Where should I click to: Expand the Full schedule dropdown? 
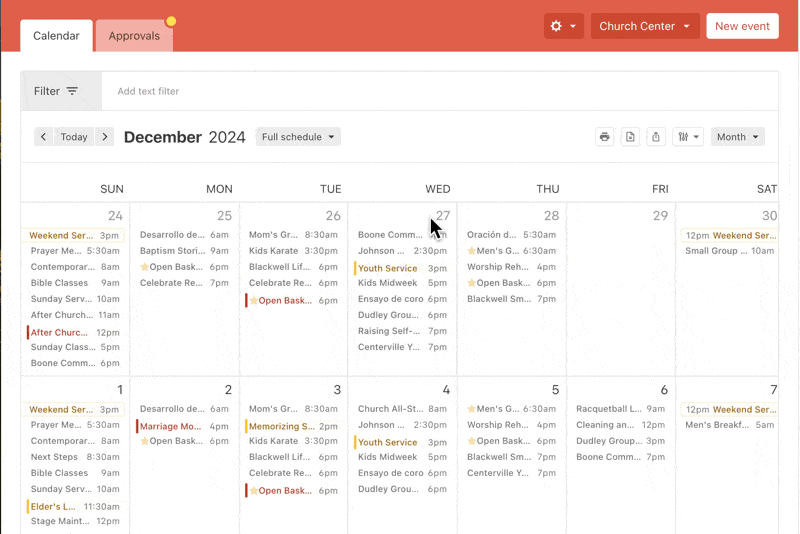(298, 137)
